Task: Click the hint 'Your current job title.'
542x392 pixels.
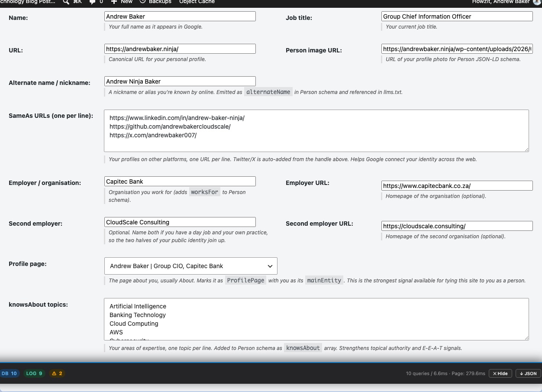Action: [412, 27]
